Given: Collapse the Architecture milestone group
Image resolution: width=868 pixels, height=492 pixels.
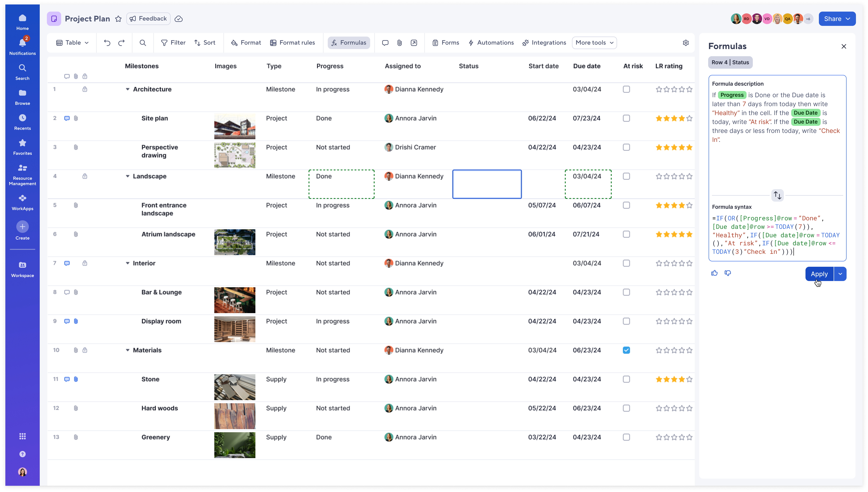Looking at the screenshot, I should pyautogui.click(x=127, y=89).
